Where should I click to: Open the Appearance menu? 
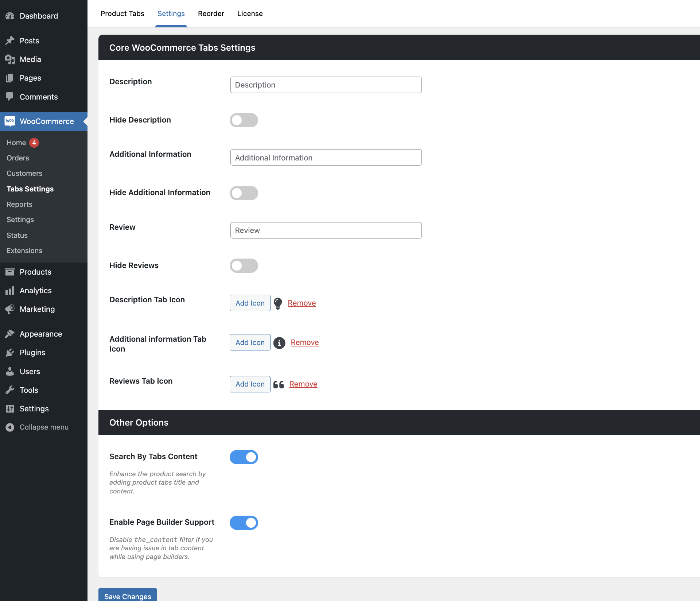(41, 334)
